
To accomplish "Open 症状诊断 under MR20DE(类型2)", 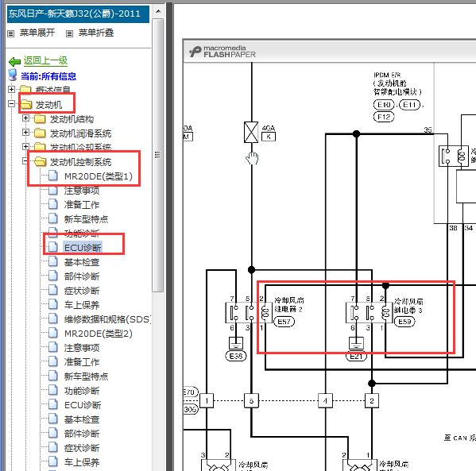I will 82,448.
